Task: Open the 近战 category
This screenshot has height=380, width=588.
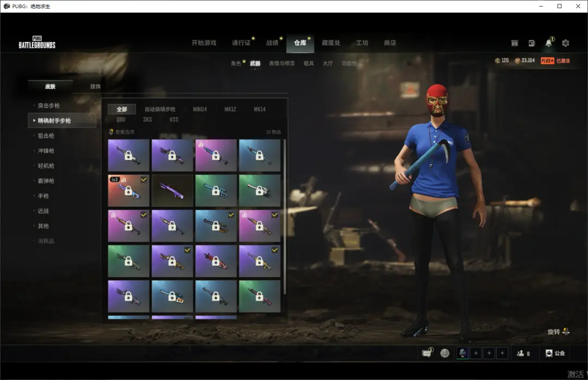Action: 44,211
